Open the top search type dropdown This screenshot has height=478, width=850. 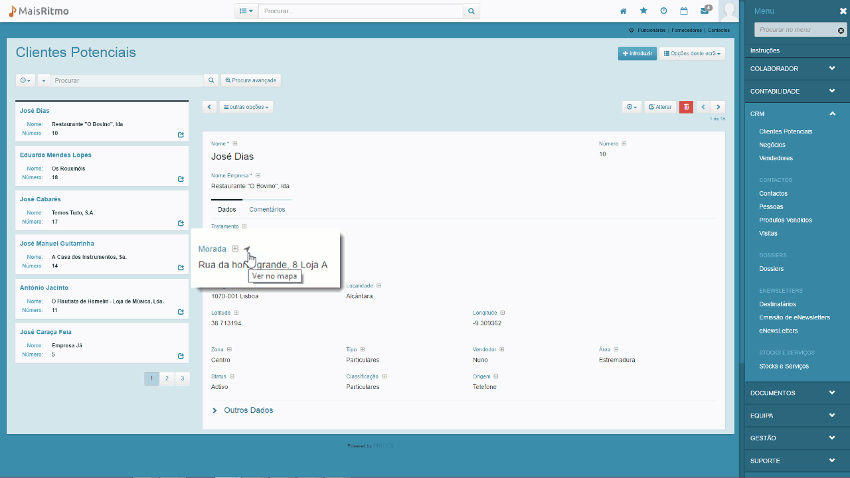[246, 11]
